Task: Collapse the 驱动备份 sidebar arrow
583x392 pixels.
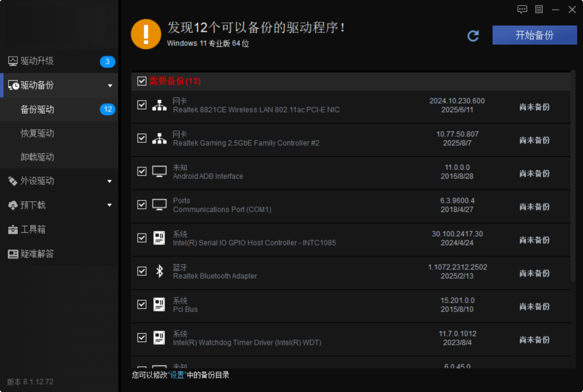Action: click(x=110, y=86)
